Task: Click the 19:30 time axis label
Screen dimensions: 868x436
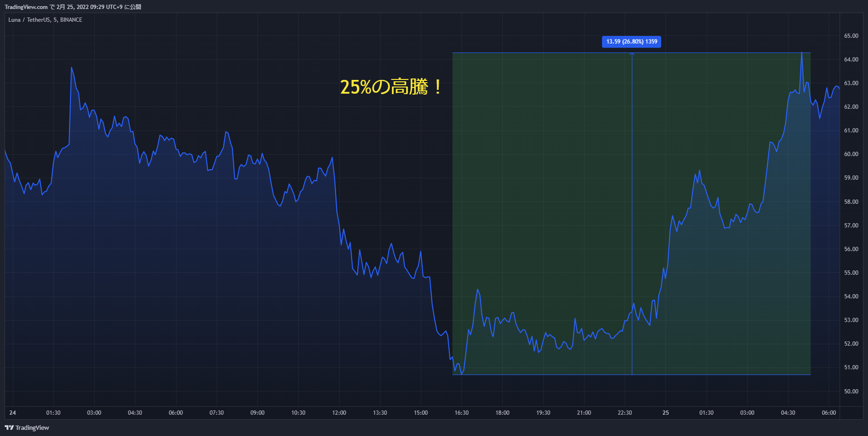Action: point(543,413)
